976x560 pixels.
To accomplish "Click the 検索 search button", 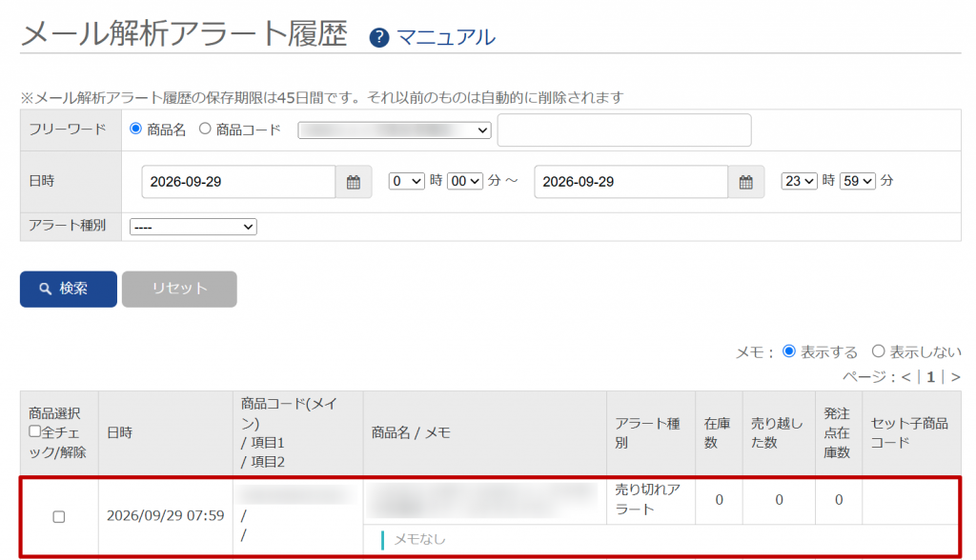I will click(x=69, y=289).
